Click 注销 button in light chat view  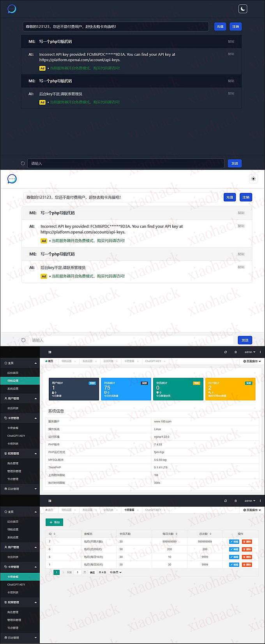[x=246, y=197]
